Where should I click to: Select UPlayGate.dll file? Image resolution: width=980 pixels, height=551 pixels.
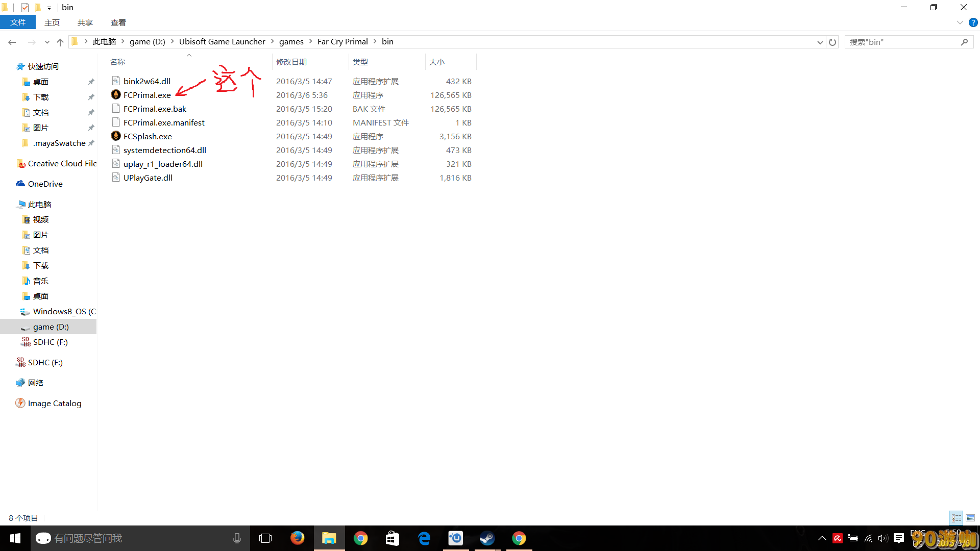(x=148, y=178)
